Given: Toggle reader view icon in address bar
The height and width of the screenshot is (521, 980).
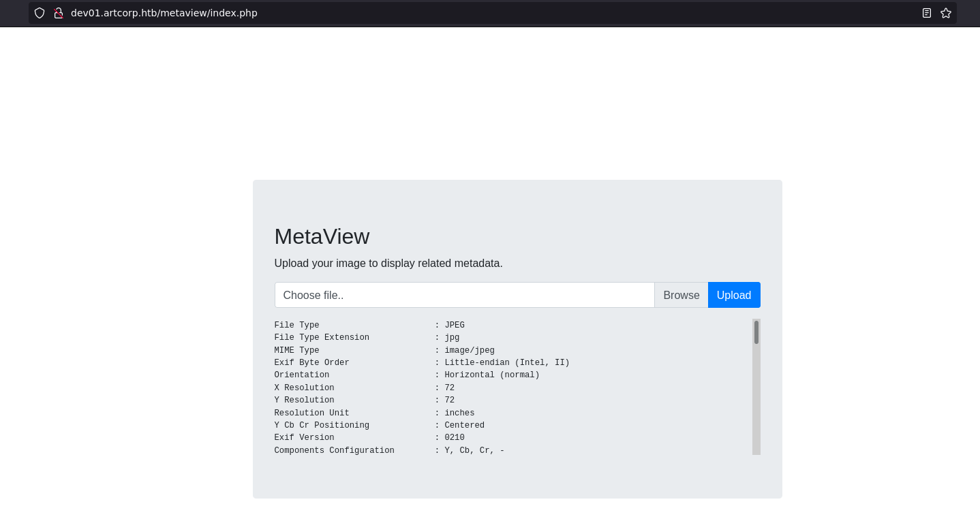Looking at the screenshot, I should (x=926, y=13).
